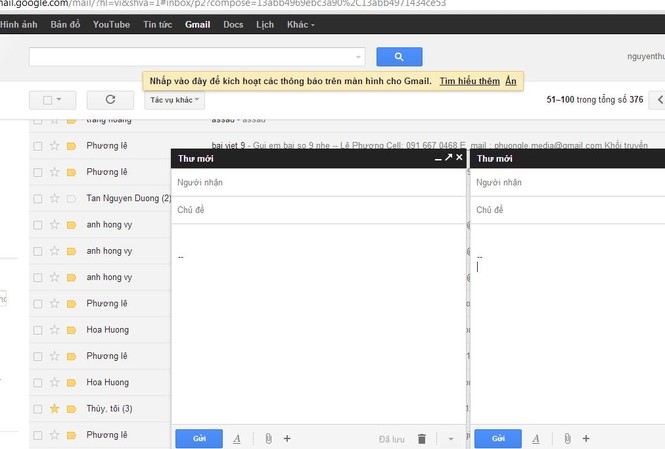Go to previous page with the arrow button
This screenshot has width=665, height=449.
click(659, 100)
